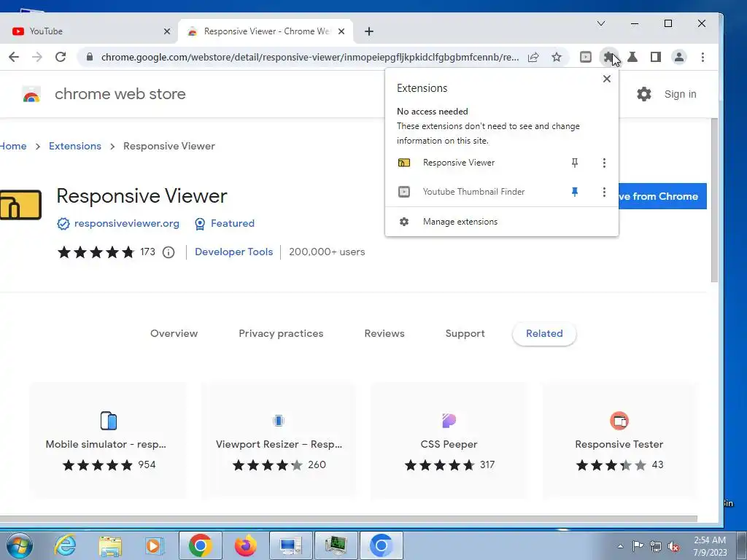This screenshot has height=560, width=747.
Task: Open a new browser tab
Action: pos(368,31)
